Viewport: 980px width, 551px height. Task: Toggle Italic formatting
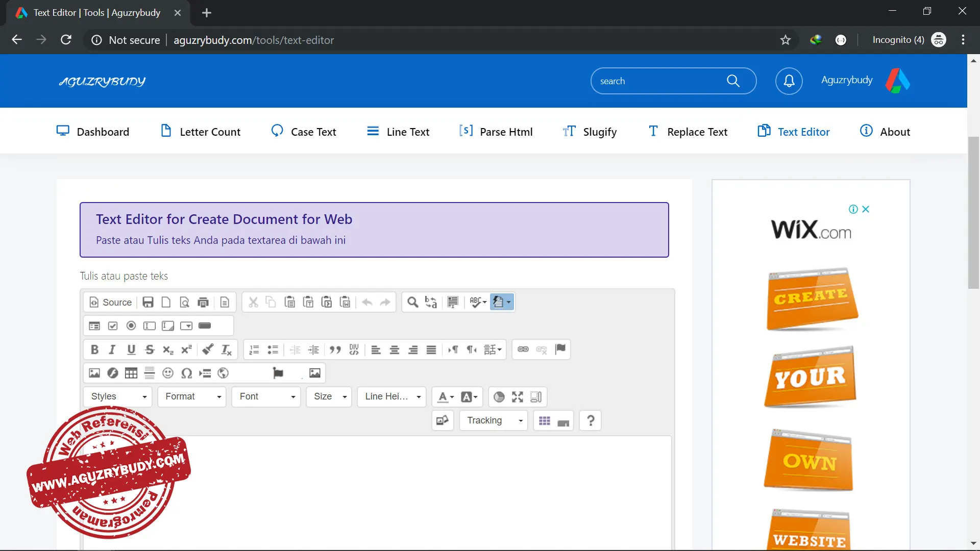pos(113,349)
